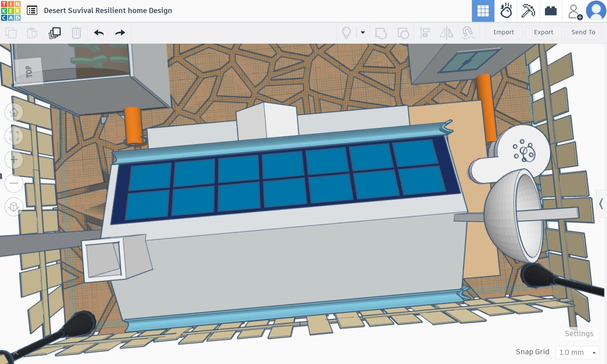Image resolution: width=607 pixels, height=364 pixels.
Task: Open Sim Lab with the apple icon
Action: pyautogui.click(x=506, y=11)
